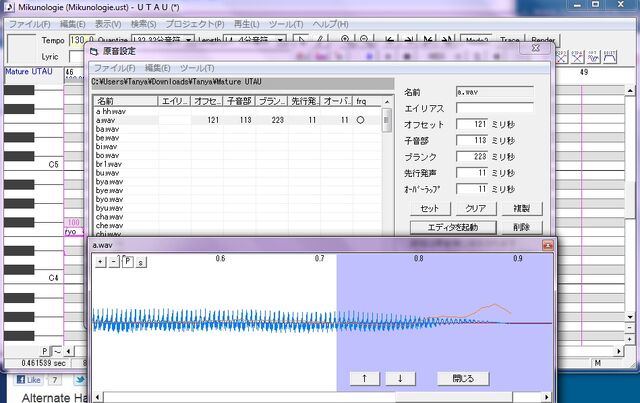
Task: Toggle the P button in waveform editor
Action: tap(128, 262)
